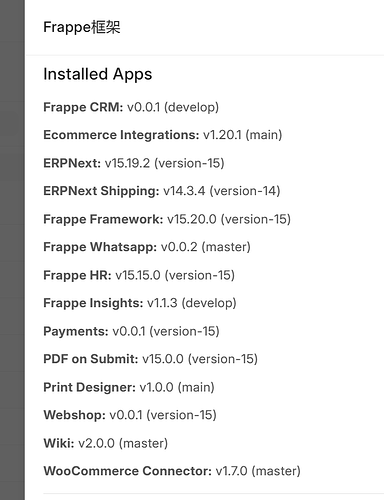The image size is (384, 500).
Task: Click the (develop) branch of Frappe CRM
Action: [x=191, y=107]
